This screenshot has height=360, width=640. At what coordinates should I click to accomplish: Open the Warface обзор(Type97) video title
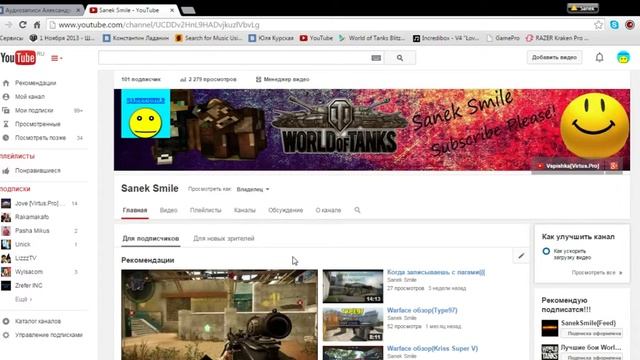pyautogui.click(x=422, y=310)
